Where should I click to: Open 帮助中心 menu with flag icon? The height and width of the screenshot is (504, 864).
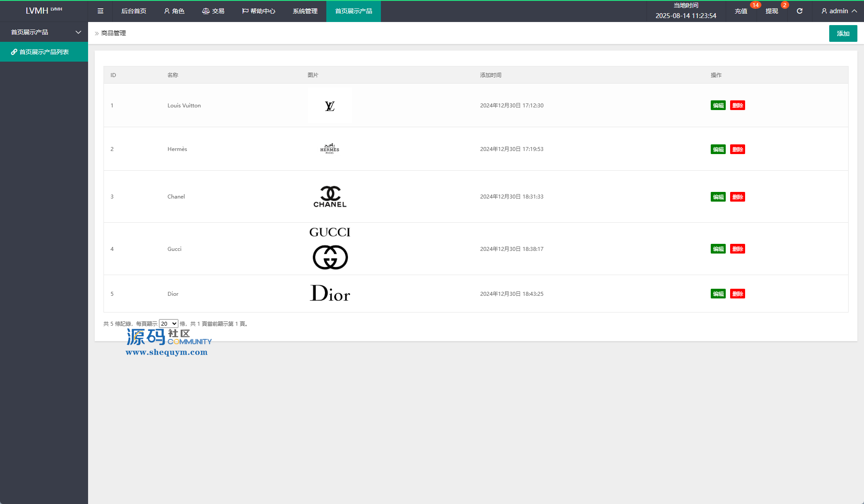pos(258,11)
